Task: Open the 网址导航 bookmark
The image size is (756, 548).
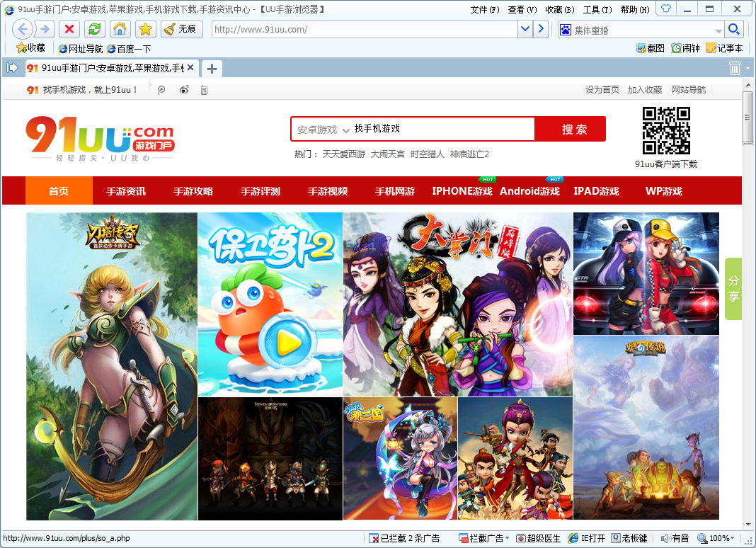Action: (x=80, y=49)
